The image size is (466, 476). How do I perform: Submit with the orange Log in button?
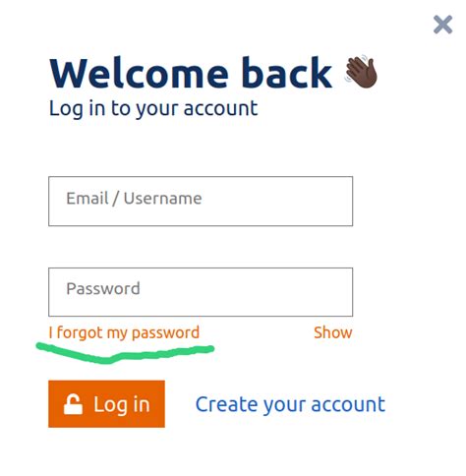106,404
